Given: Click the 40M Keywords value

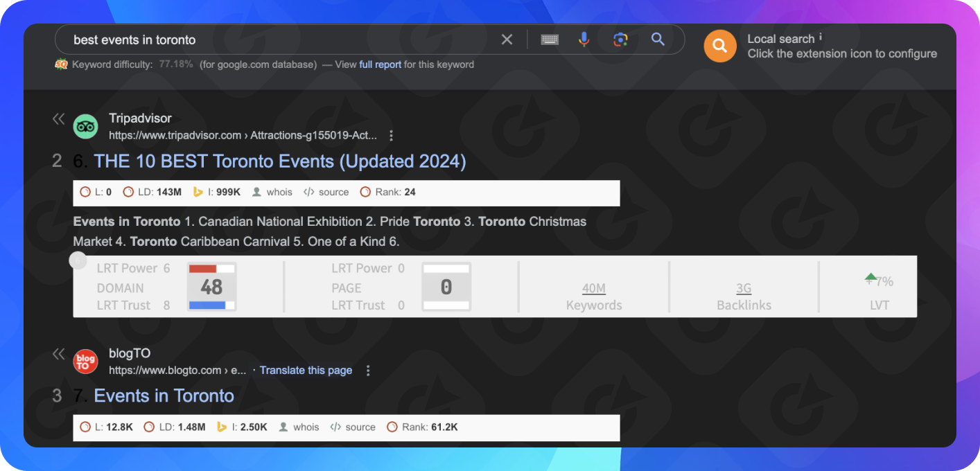Looking at the screenshot, I should pos(594,289).
